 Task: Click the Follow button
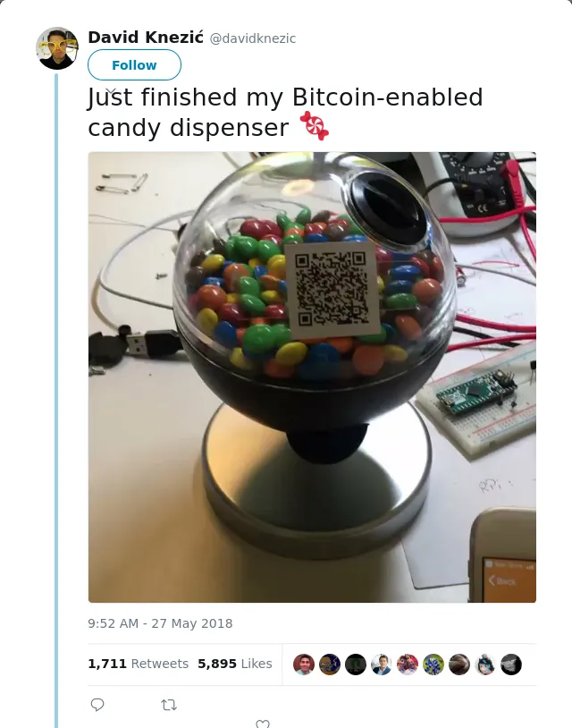point(135,65)
